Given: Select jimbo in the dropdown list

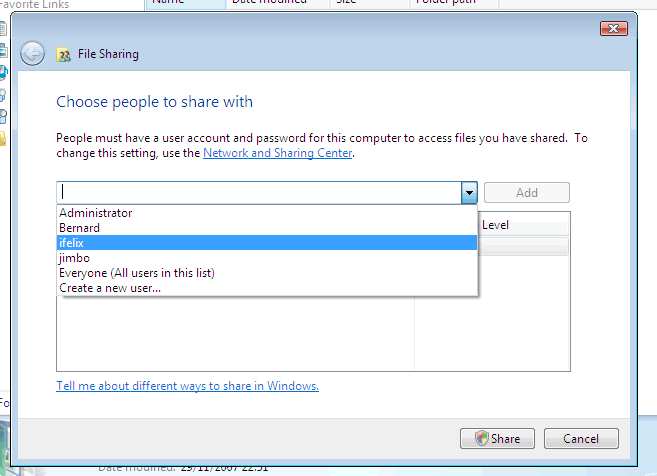Looking at the screenshot, I should pyautogui.click(x=75, y=258).
